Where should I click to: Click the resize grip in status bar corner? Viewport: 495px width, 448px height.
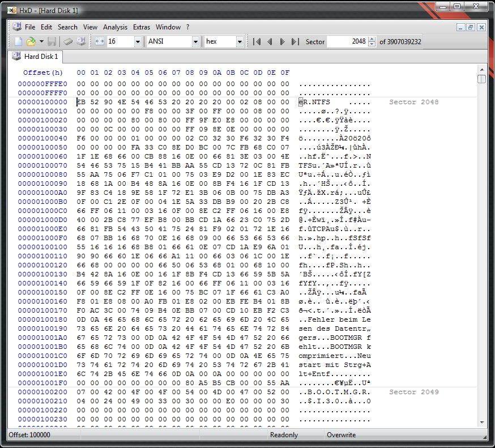tap(484, 436)
